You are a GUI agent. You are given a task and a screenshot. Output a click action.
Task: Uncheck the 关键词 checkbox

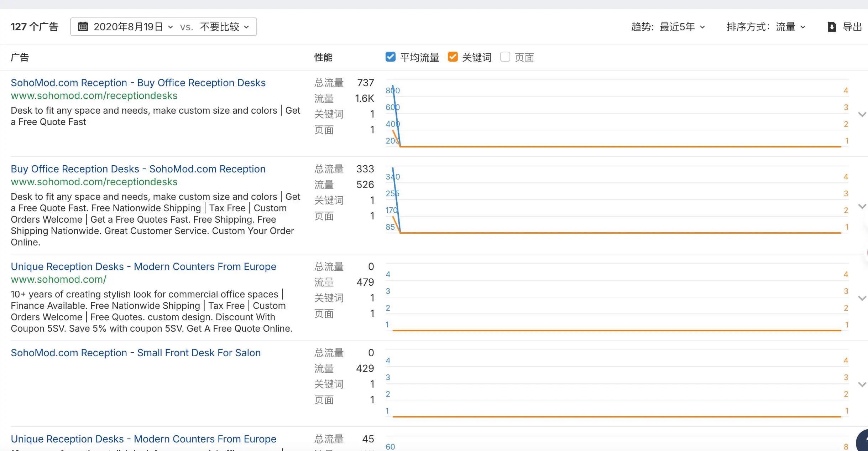pos(452,57)
